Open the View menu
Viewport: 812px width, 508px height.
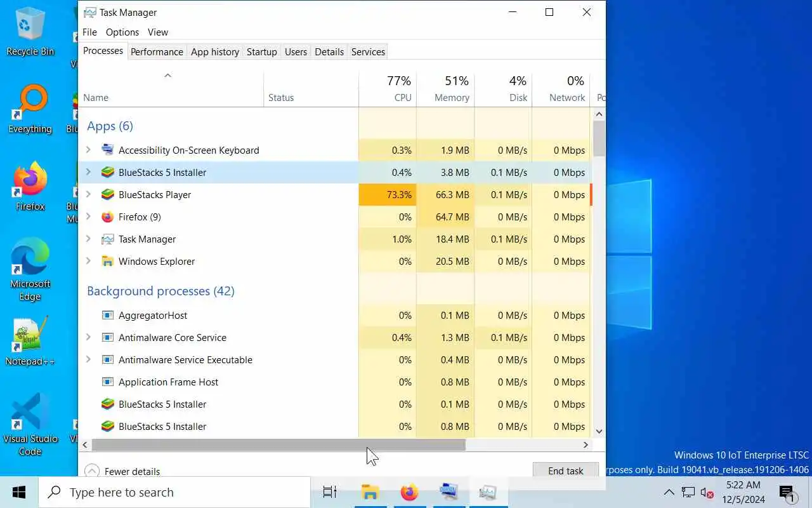(158, 32)
